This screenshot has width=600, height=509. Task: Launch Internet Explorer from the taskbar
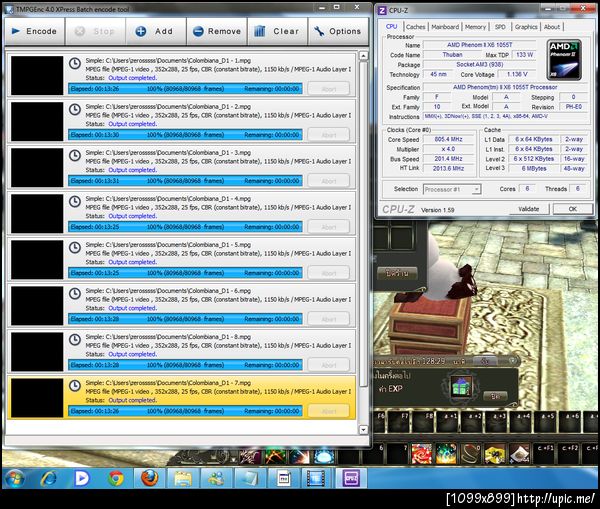pyautogui.click(x=48, y=478)
